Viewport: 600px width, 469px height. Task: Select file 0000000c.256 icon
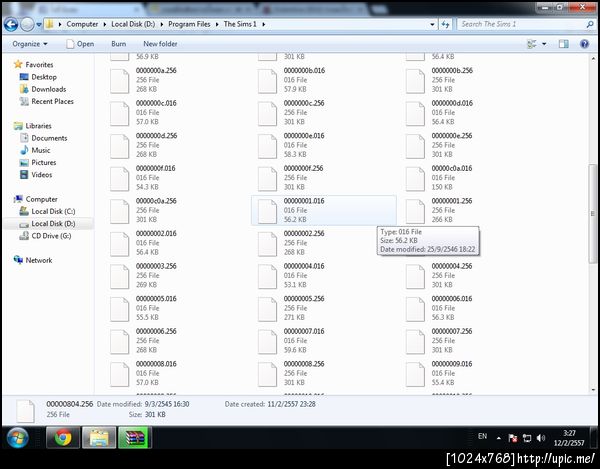pyautogui.click(x=267, y=114)
